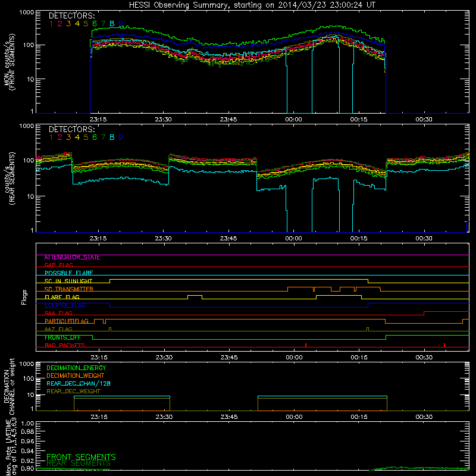Click the SAA_FLAG label
The width and height of the screenshot is (476, 476).
coord(58,313)
